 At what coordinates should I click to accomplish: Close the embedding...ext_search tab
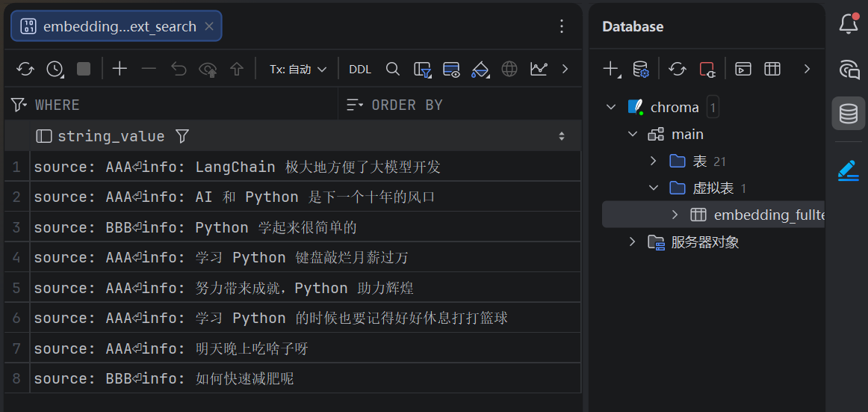[208, 26]
